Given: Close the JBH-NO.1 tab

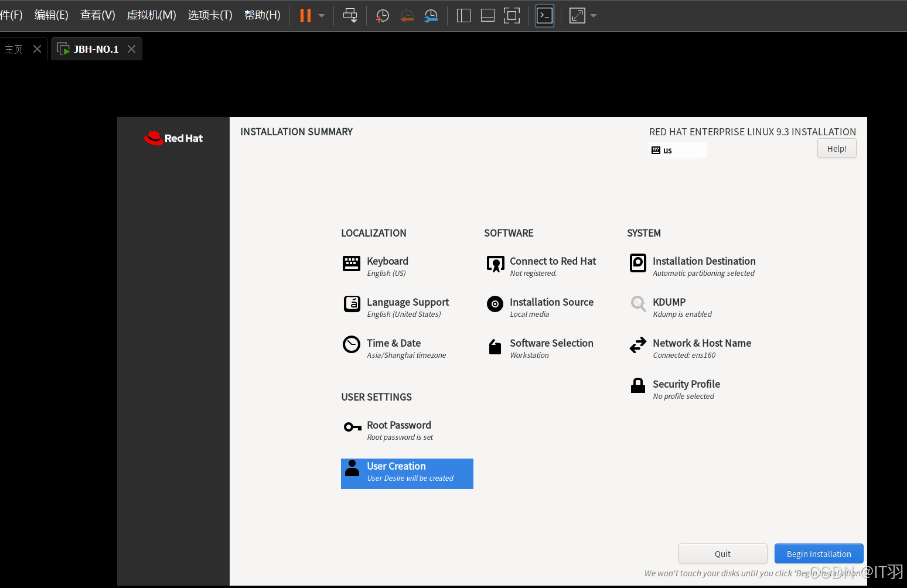Looking at the screenshot, I should click(x=131, y=49).
